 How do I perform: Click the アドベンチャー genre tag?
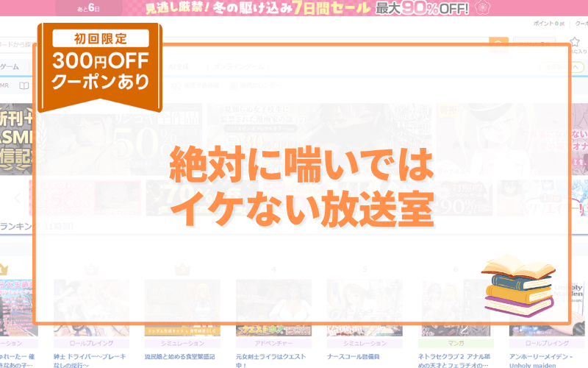pyautogui.click(x=273, y=343)
